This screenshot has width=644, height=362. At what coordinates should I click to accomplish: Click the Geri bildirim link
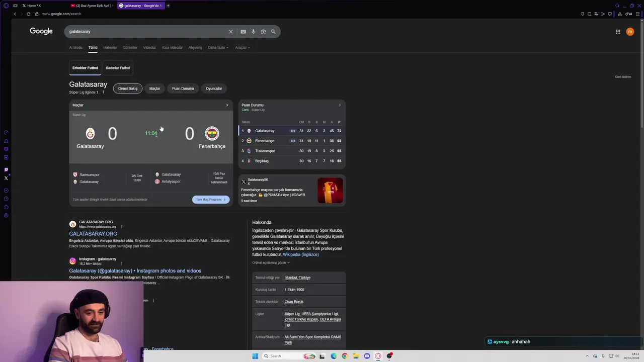(623, 77)
